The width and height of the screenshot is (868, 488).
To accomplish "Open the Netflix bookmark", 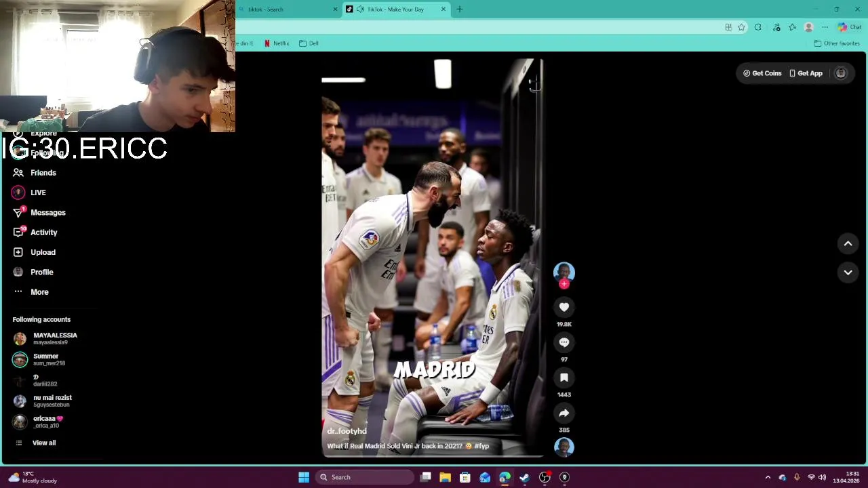I will 277,43.
